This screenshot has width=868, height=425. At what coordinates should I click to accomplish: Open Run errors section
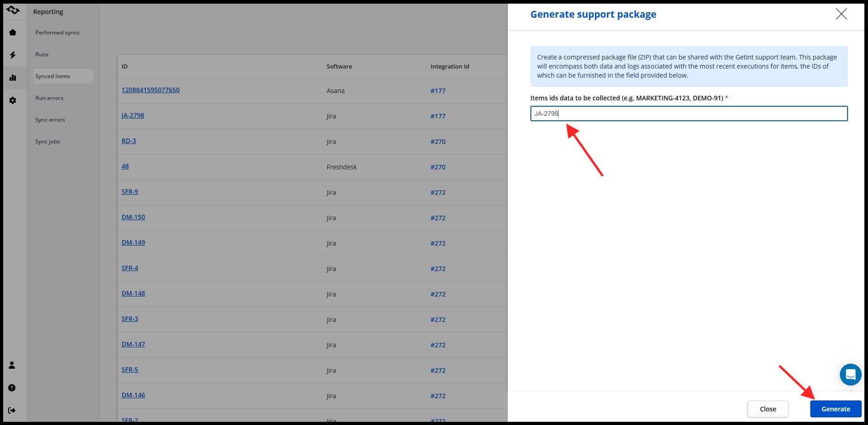(x=49, y=98)
